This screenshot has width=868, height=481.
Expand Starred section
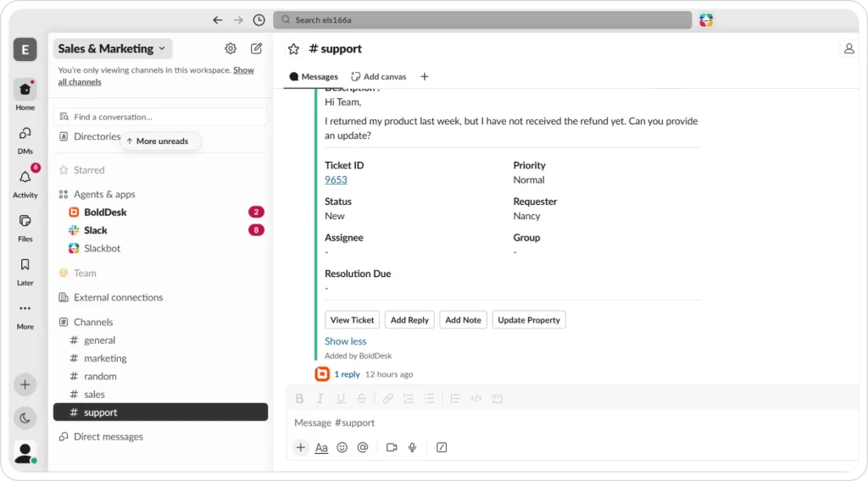click(88, 170)
